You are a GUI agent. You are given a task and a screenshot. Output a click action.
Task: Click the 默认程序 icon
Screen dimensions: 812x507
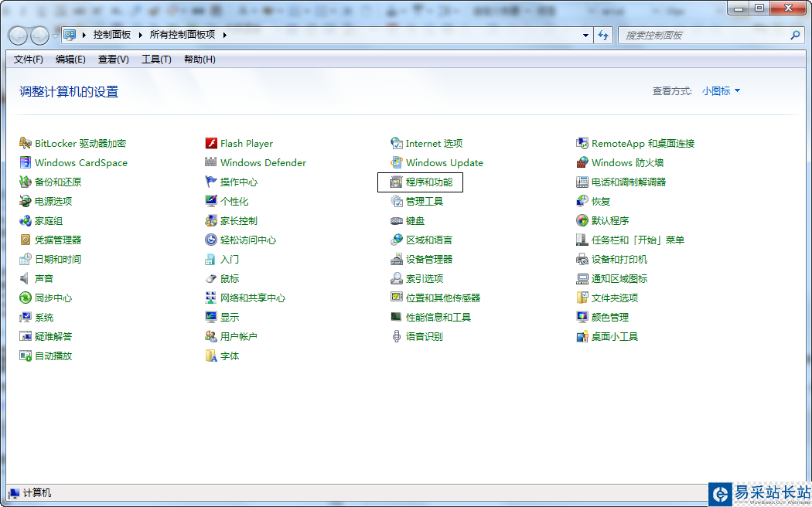[x=582, y=221]
